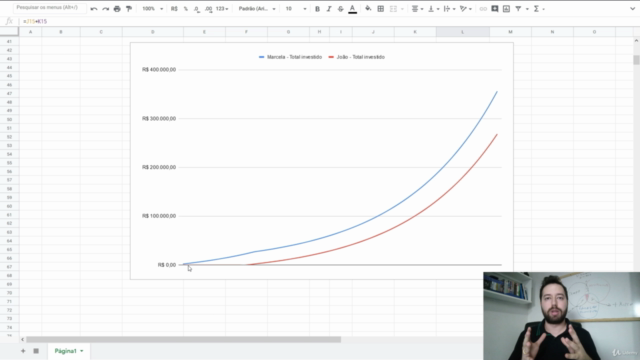Click João - Total investido legend entry
640x360 pixels.
coord(357,57)
